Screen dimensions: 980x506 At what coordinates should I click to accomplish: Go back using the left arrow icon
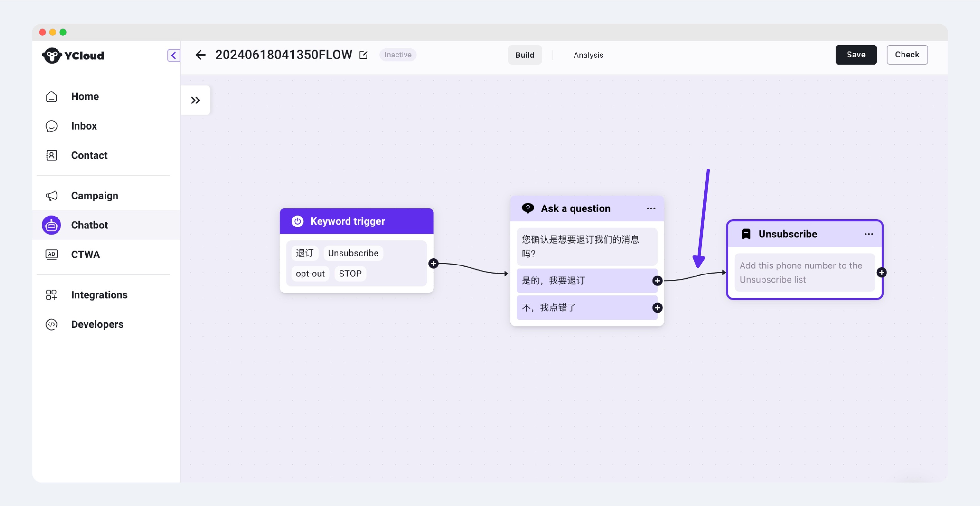coord(200,55)
